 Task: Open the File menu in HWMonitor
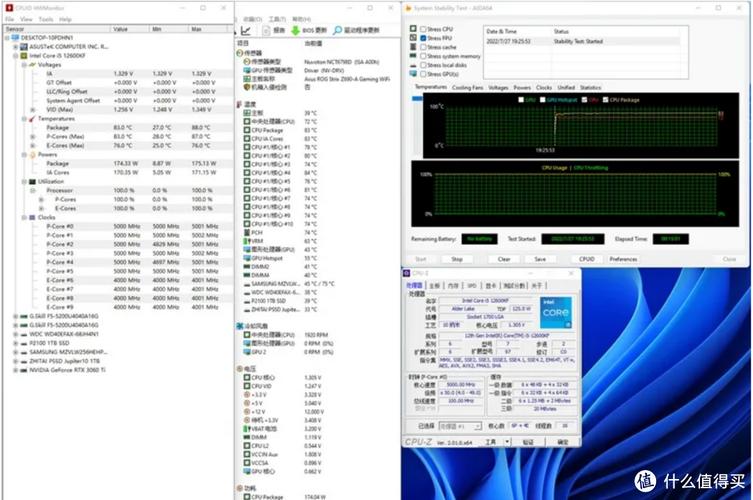(x=10, y=19)
